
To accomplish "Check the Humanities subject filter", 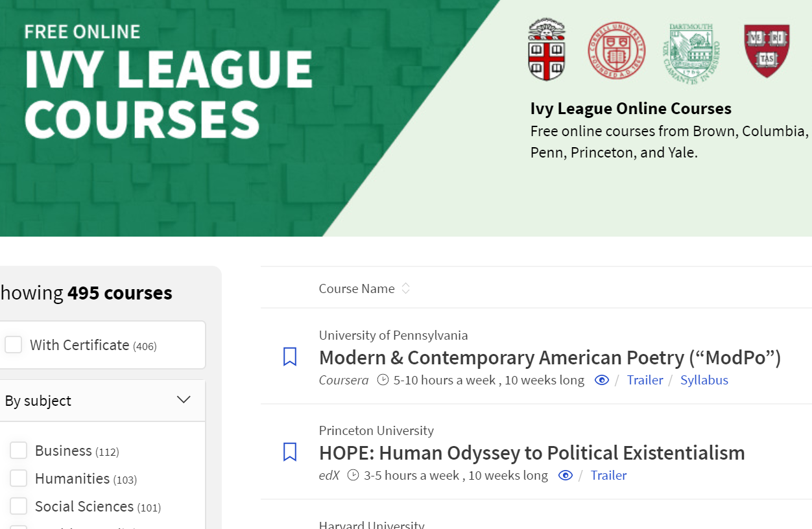I will (x=19, y=478).
